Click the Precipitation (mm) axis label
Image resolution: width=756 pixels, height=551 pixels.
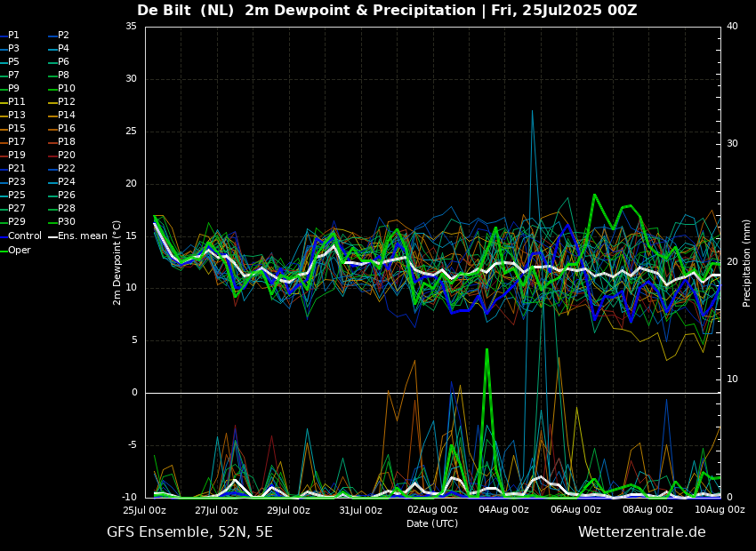(x=747, y=262)
